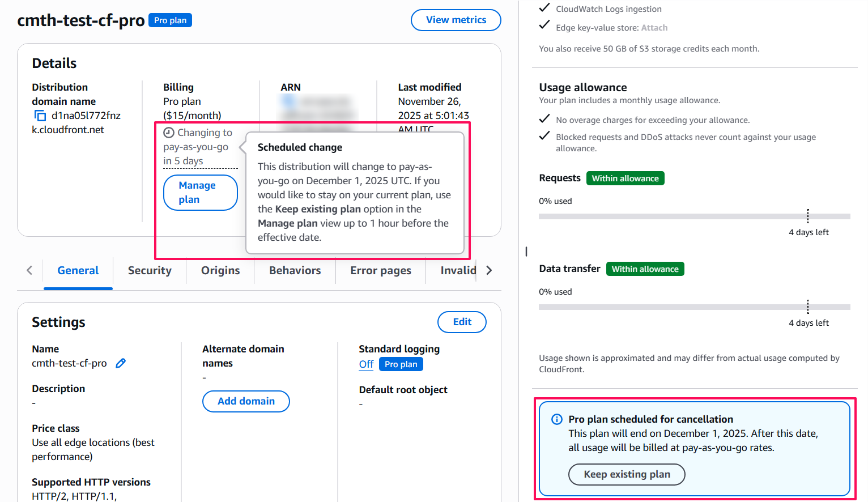
Task: Copy the distribution domain name
Action: coord(40,116)
